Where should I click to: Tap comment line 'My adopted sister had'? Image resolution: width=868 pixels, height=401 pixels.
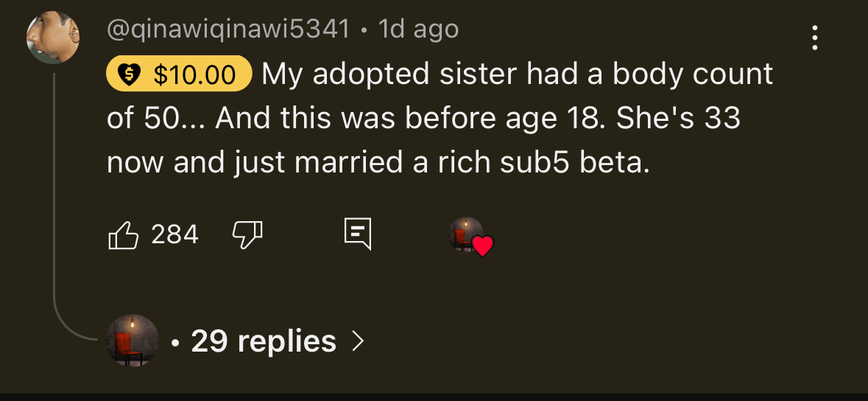coord(517,74)
